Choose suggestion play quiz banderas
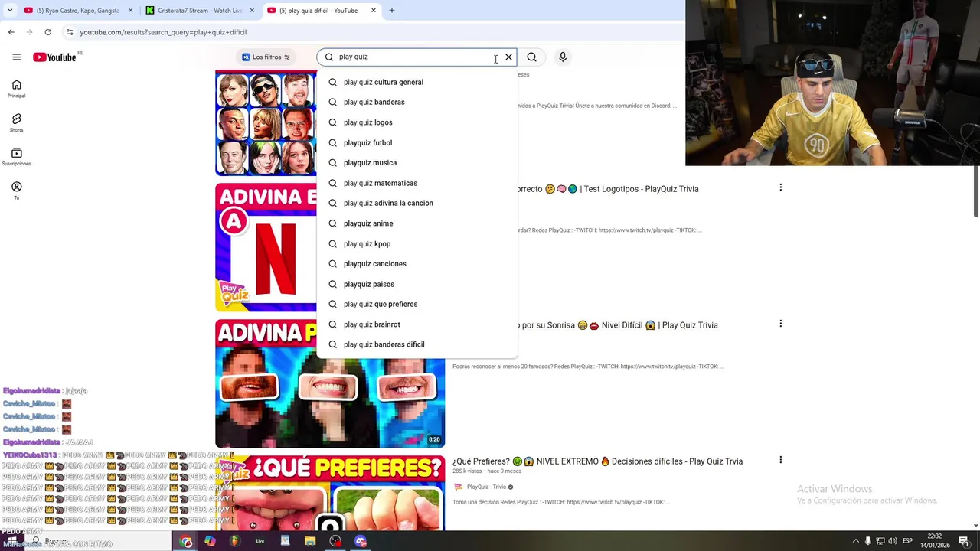 [417, 102]
